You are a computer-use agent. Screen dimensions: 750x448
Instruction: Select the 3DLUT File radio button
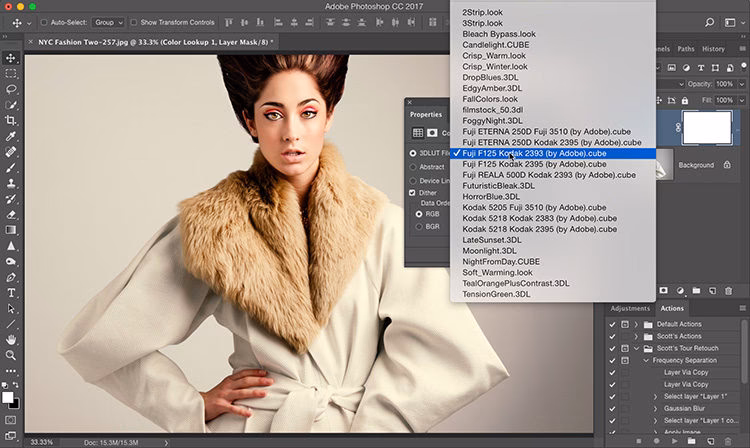[x=413, y=153]
